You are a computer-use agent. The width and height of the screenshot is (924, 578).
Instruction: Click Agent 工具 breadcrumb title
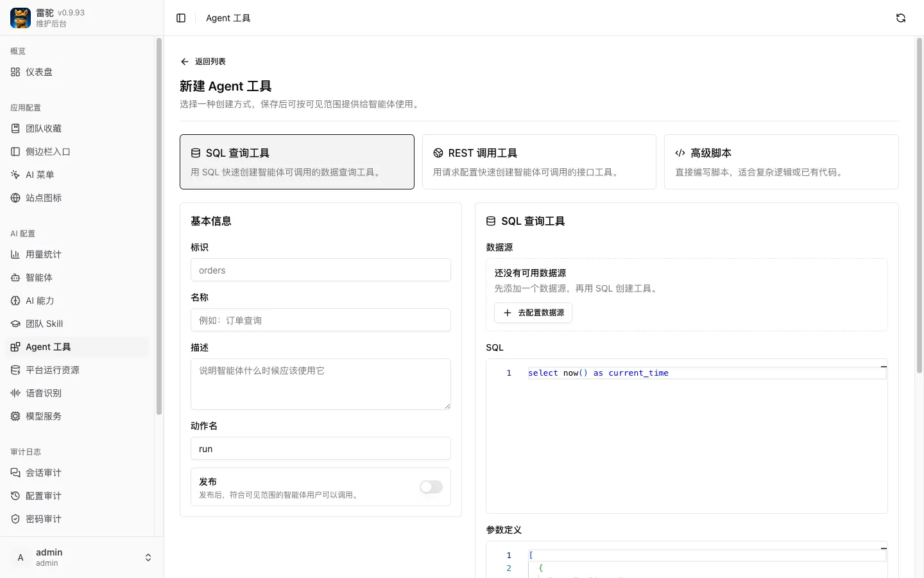tap(228, 18)
